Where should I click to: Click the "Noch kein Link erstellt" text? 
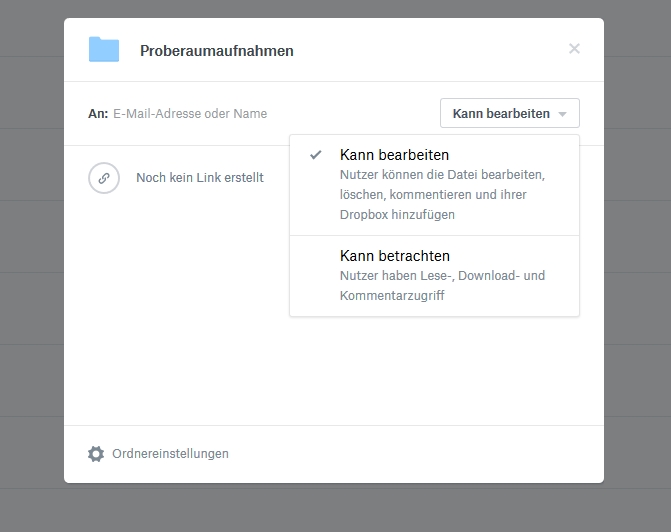200,178
